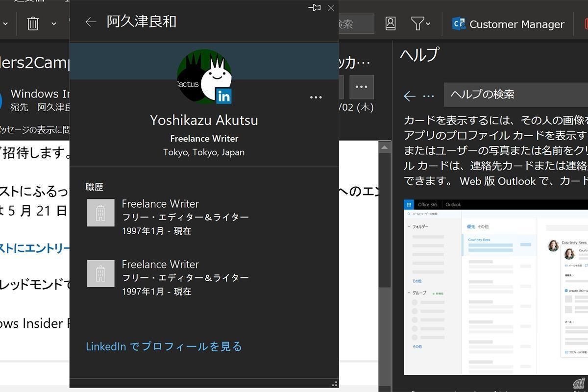The width and height of the screenshot is (588, 392).
Task: Click the LinkedIn badge on the avatar
Action: tap(223, 96)
